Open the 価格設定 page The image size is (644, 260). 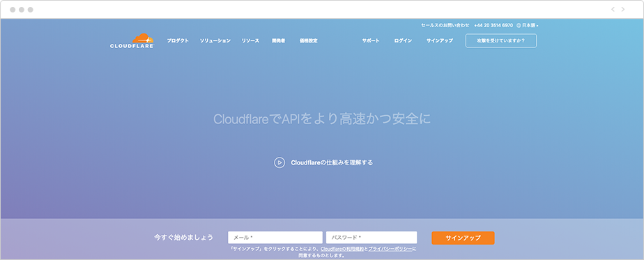point(309,40)
